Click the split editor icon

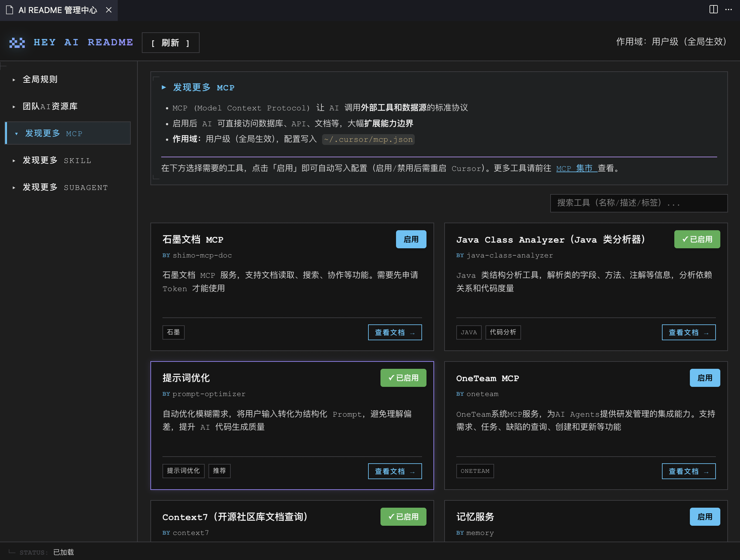[713, 10]
